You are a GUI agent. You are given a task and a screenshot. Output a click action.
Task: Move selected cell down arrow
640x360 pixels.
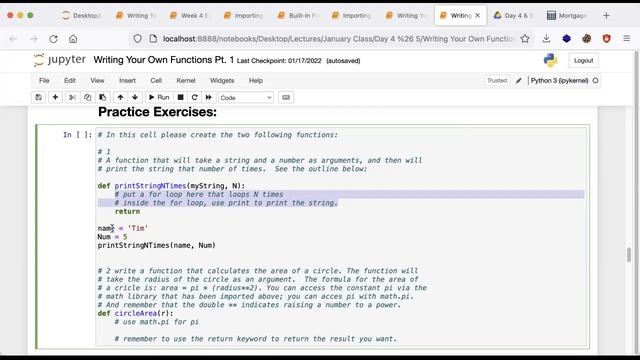pyautogui.click(x=135, y=98)
